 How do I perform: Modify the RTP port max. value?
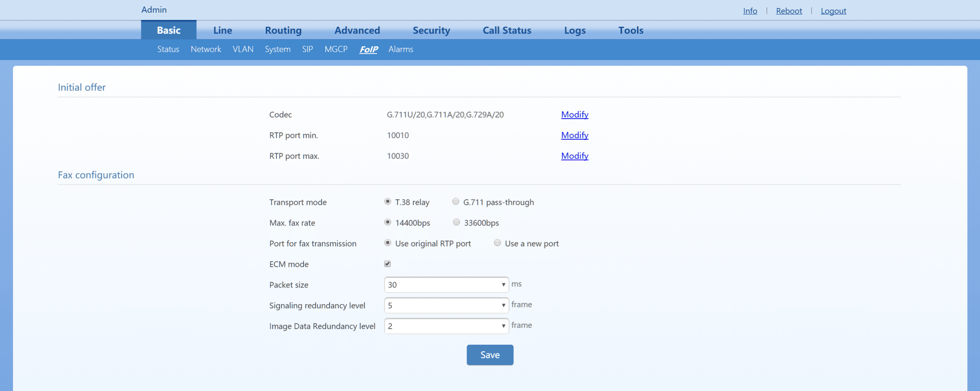pos(575,156)
